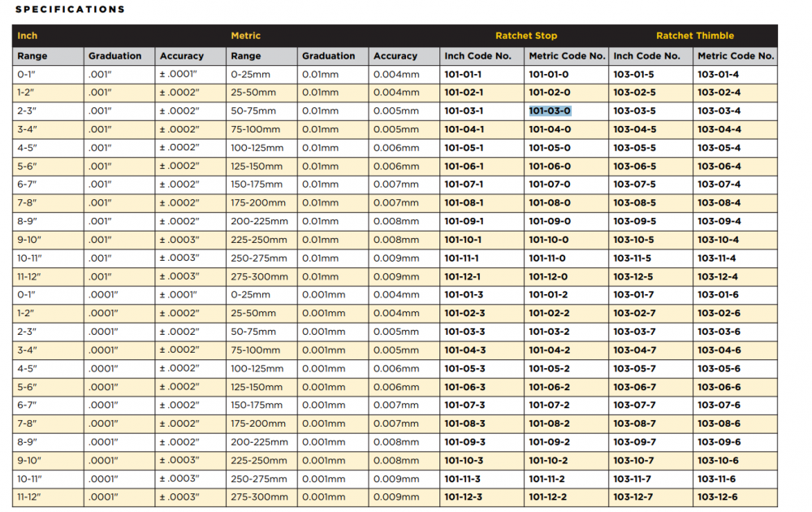
Task: Click code 103-12-6
Action: [718, 497]
